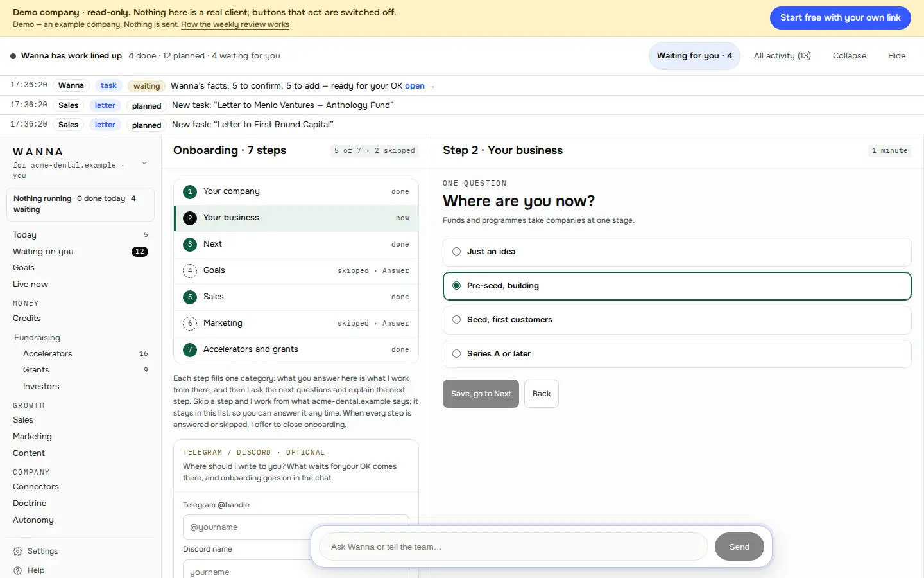Click the 'open →' link for Wanna's facts
This screenshot has width=924, height=578.
(x=420, y=86)
